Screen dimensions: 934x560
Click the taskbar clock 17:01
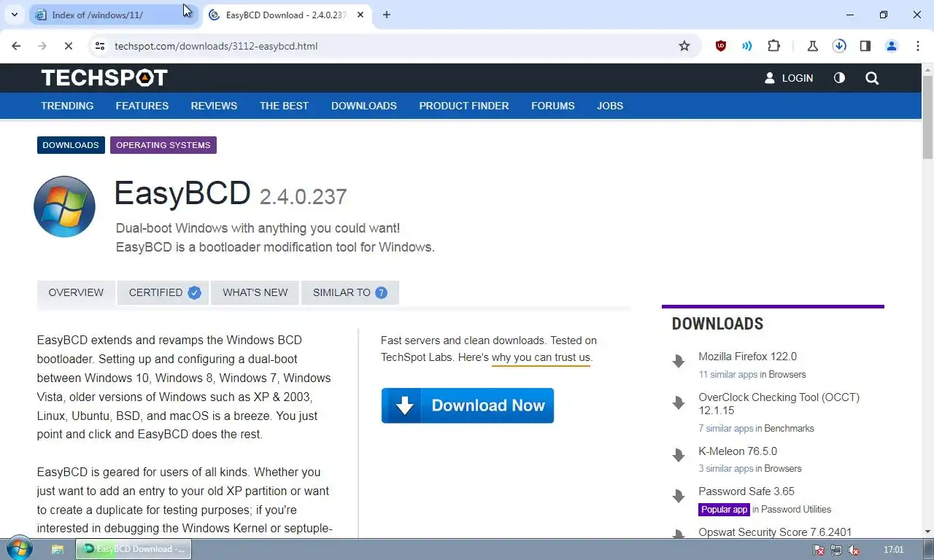click(x=893, y=550)
